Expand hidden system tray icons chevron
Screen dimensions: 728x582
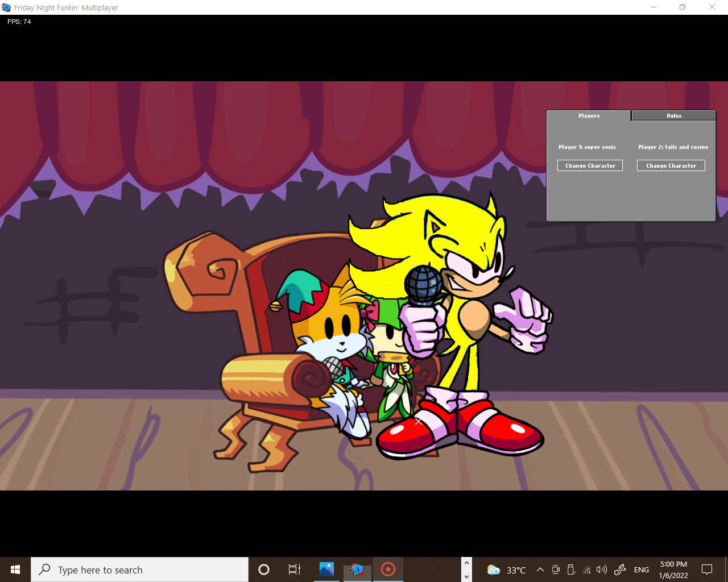coord(540,569)
